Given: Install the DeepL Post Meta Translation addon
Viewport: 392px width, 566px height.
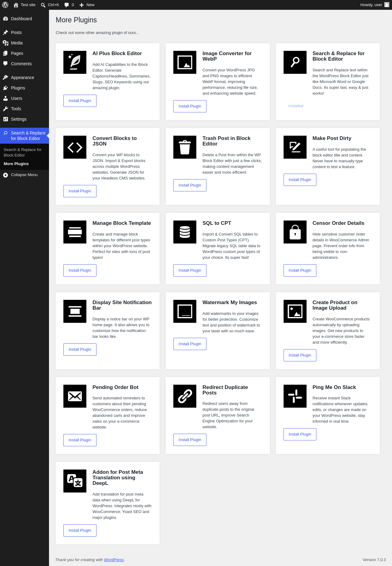Looking at the screenshot, I should [80, 530].
